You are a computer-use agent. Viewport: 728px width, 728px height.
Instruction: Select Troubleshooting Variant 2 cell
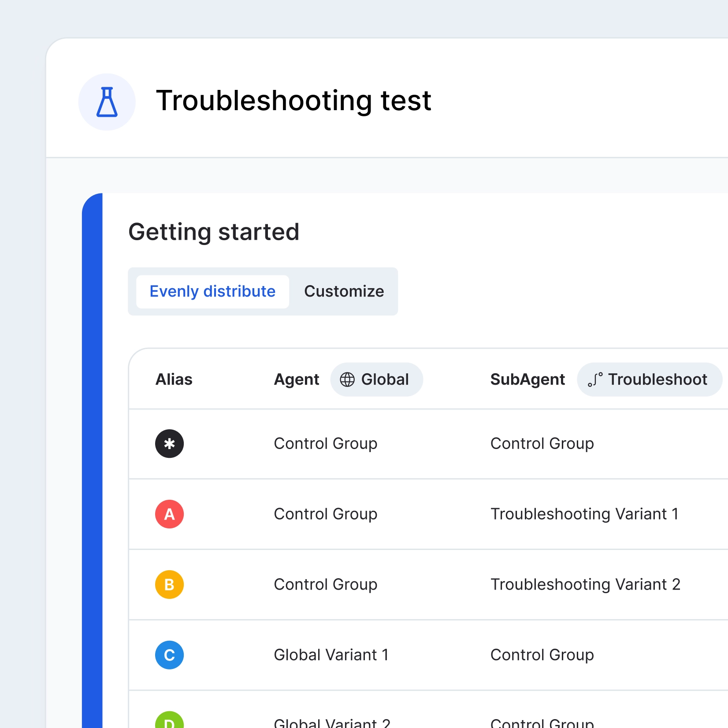point(586,585)
